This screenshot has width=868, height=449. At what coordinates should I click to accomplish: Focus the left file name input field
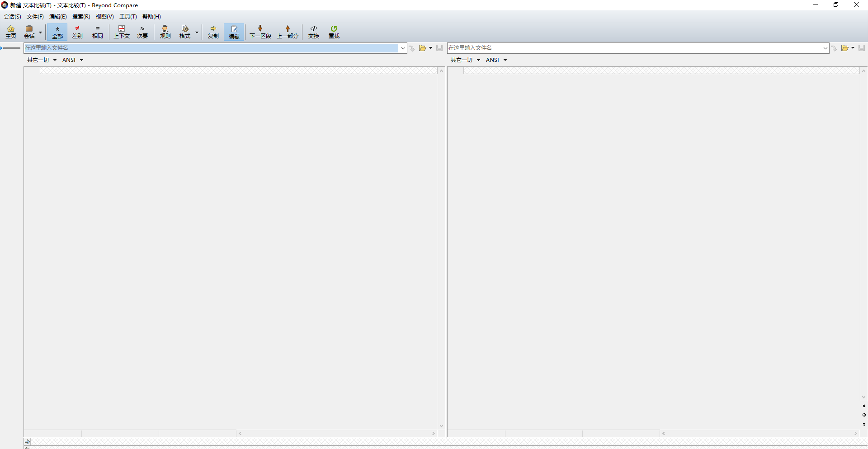pos(212,48)
